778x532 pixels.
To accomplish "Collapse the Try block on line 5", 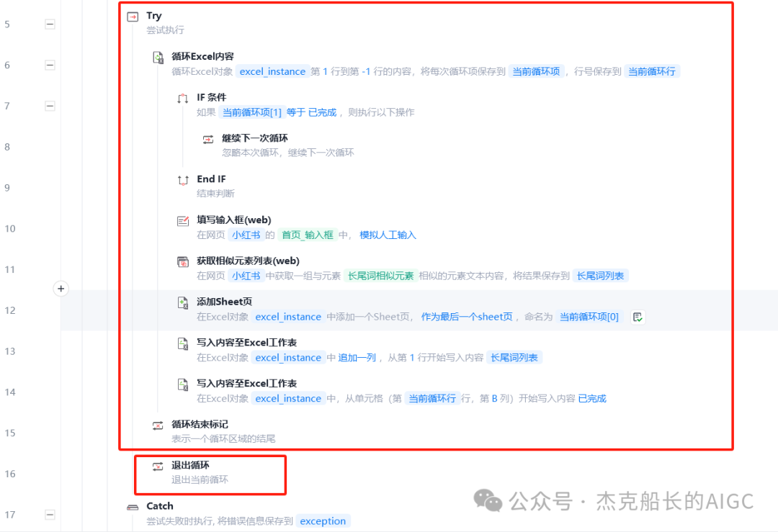I will pyautogui.click(x=50, y=24).
